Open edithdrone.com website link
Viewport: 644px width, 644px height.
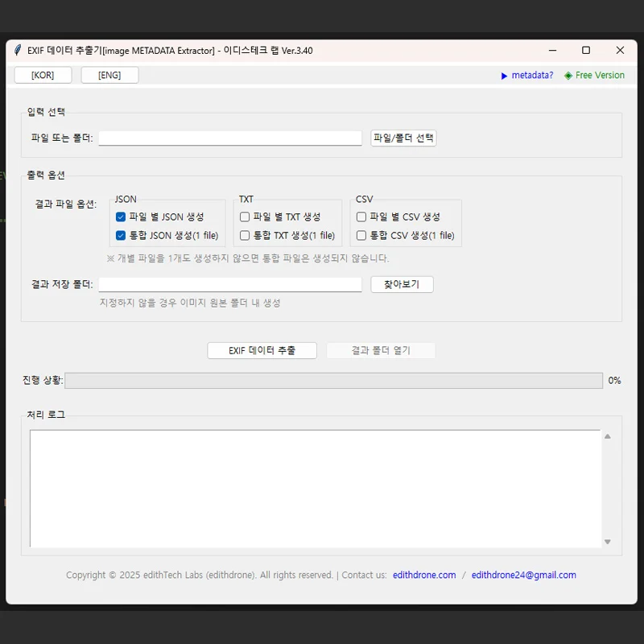click(x=424, y=575)
